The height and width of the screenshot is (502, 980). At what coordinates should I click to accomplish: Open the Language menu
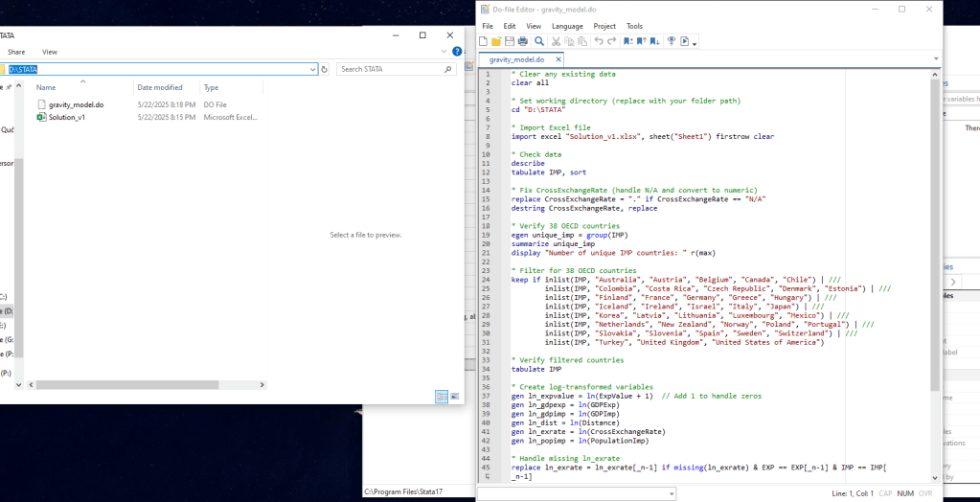pos(567,26)
